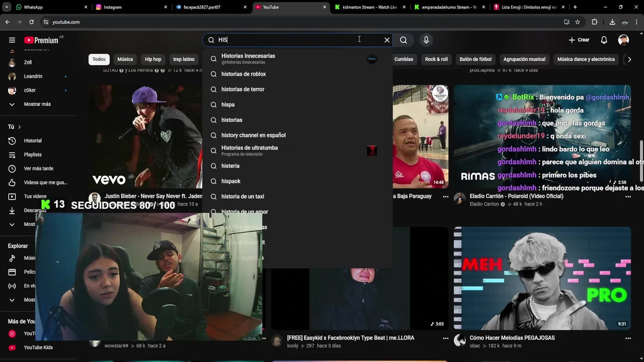Image resolution: width=644 pixels, height=362 pixels.
Task: Clear the search box with the X
Action: 387,40
